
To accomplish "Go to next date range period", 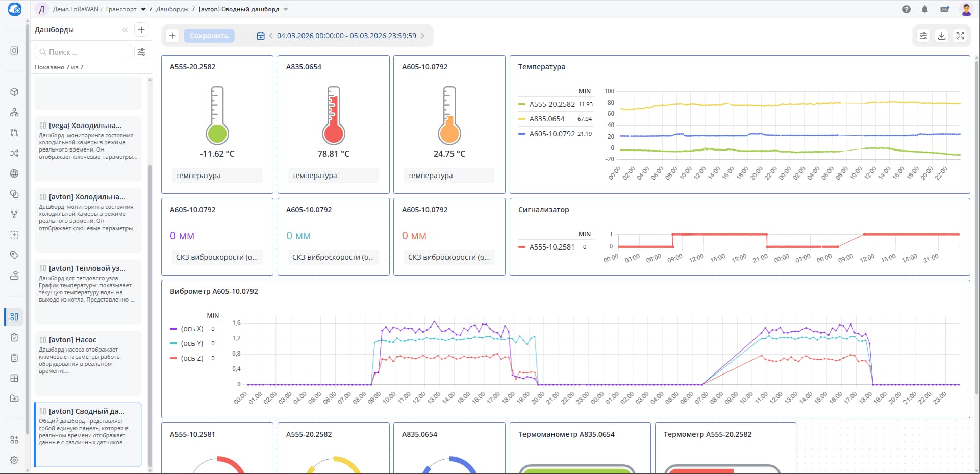I will (422, 36).
